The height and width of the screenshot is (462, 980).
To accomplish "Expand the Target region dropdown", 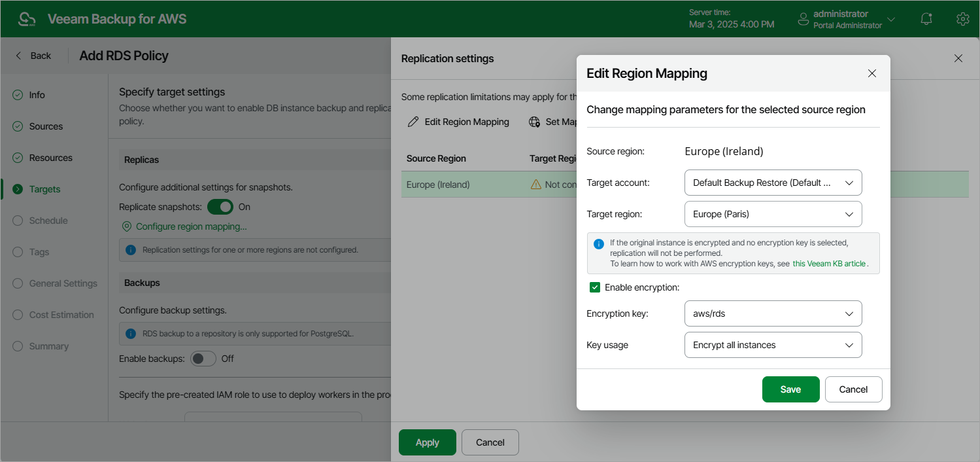I will tap(773, 214).
